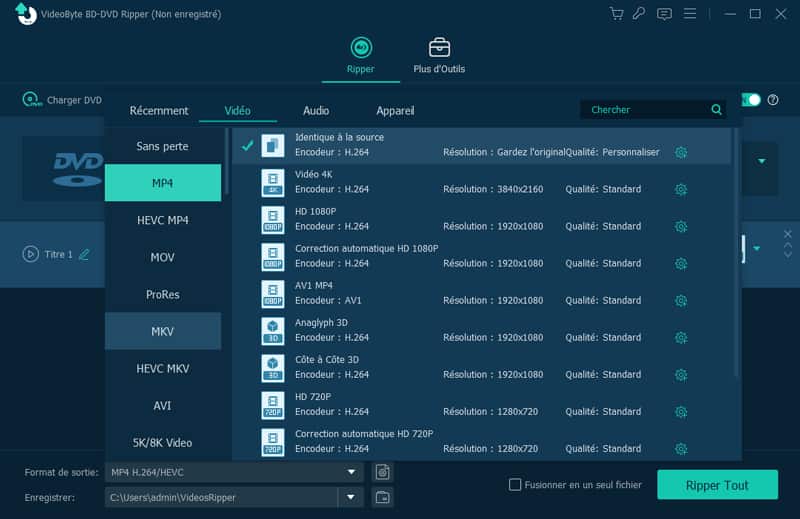Image resolution: width=800 pixels, height=519 pixels.
Task: Select the HD 720P preset icon
Action: click(x=273, y=405)
